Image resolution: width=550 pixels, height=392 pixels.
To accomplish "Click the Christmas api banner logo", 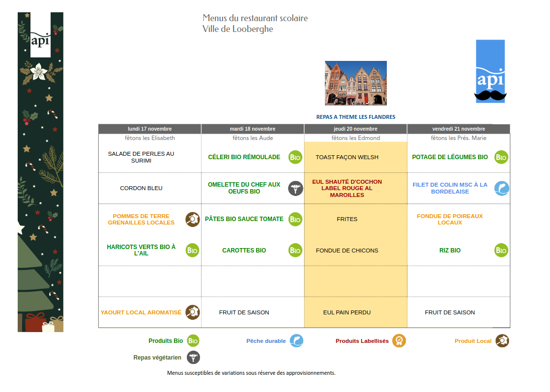I will tap(40, 40).
